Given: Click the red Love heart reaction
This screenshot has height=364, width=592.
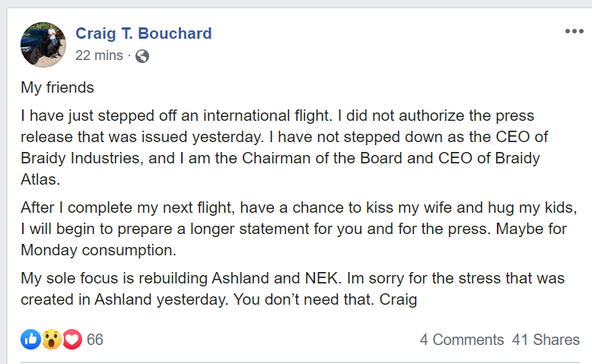Looking at the screenshot, I should click(x=72, y=340).
